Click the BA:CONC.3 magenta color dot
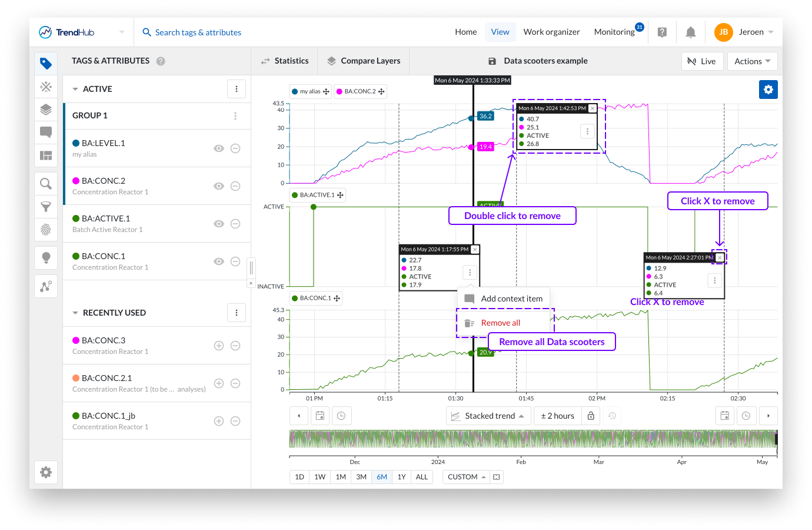Image resolution: width=812 pixels, height=530 pixels. click(x=76, y=340)
